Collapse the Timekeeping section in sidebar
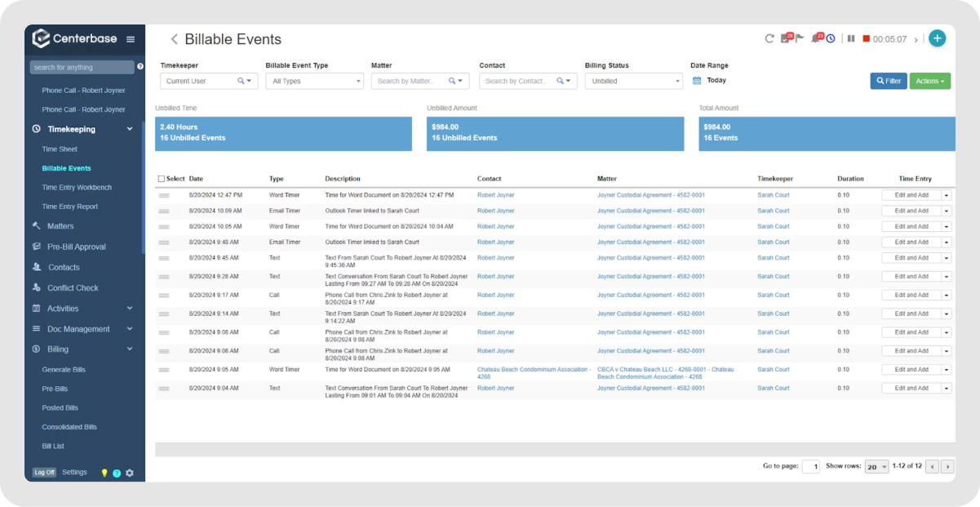The image size is (980, 507). [129, 128]
